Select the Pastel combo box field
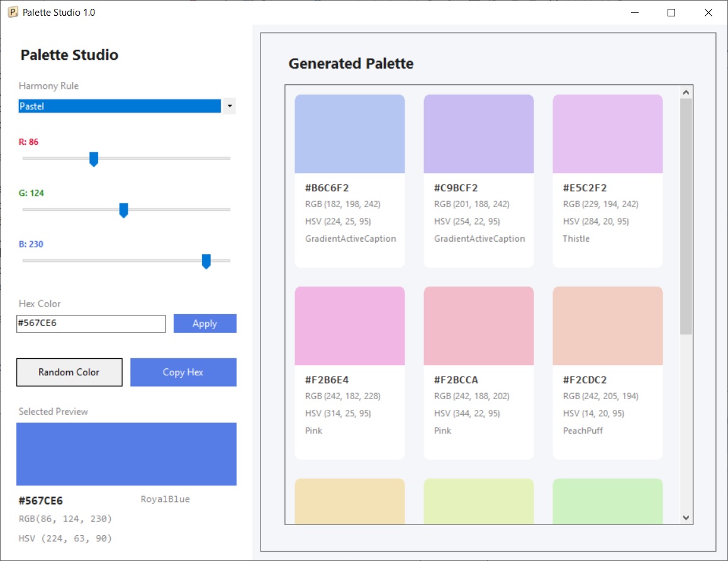The image size is (728, 561). click(x=120, y=106)
